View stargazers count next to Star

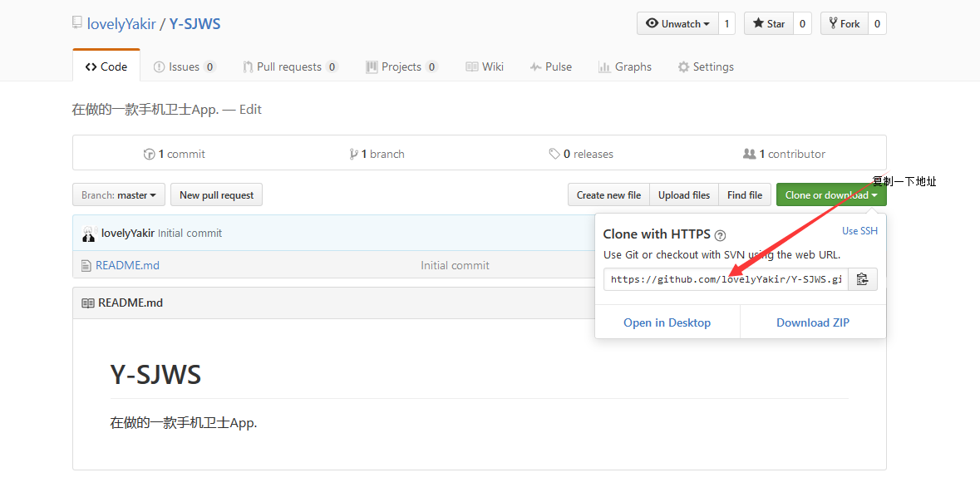pos(802,24)
